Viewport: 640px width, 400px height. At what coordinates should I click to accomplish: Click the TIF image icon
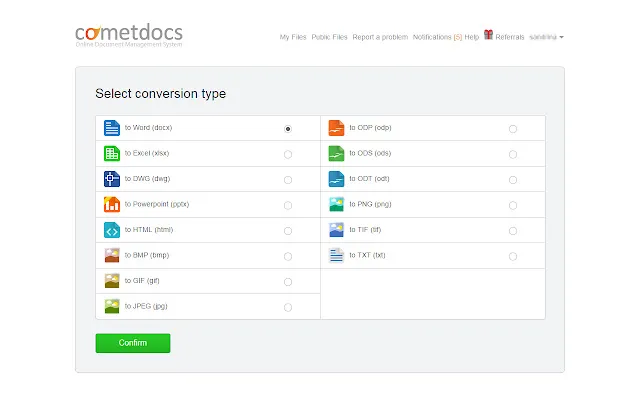336,230
